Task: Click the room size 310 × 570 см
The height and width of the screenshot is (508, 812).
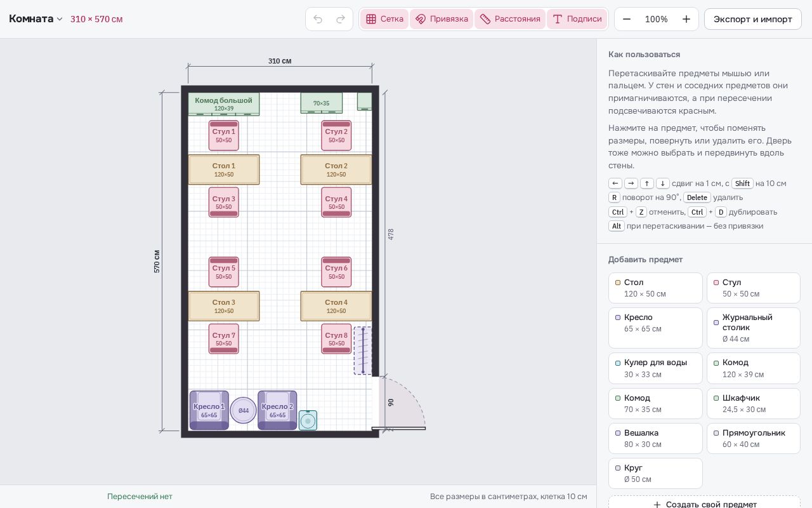Action: click(x=96, y=19)
